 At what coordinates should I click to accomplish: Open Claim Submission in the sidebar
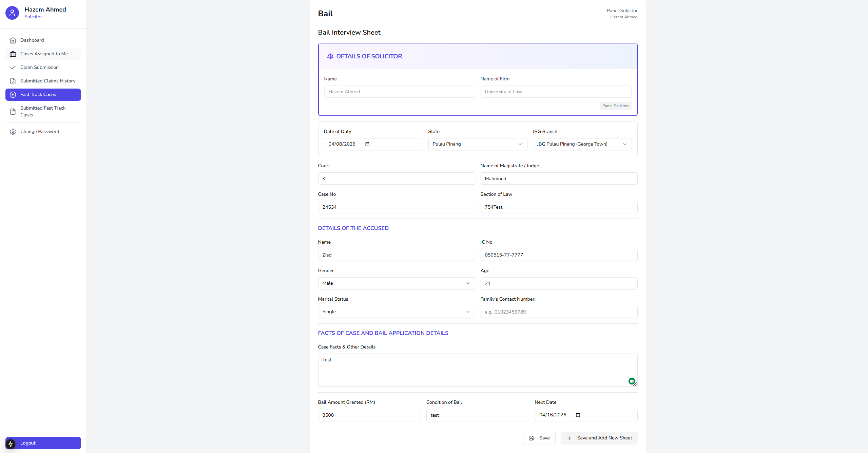(x=39, y=68)
